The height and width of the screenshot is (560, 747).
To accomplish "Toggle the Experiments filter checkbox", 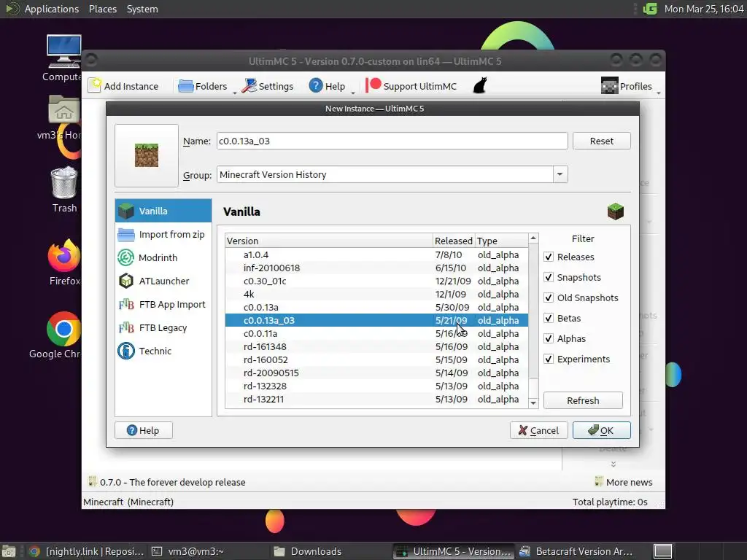I will [x=549, y=359].
